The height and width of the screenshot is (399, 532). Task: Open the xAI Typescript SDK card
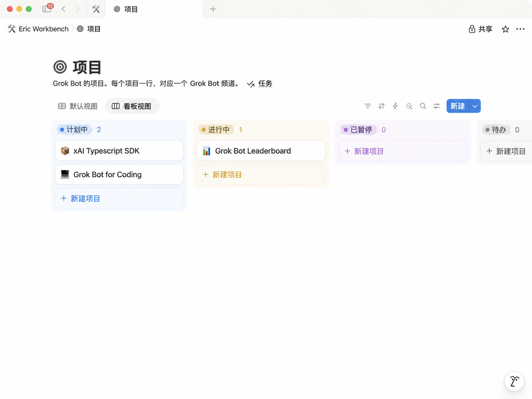click(x=119, y=151)
